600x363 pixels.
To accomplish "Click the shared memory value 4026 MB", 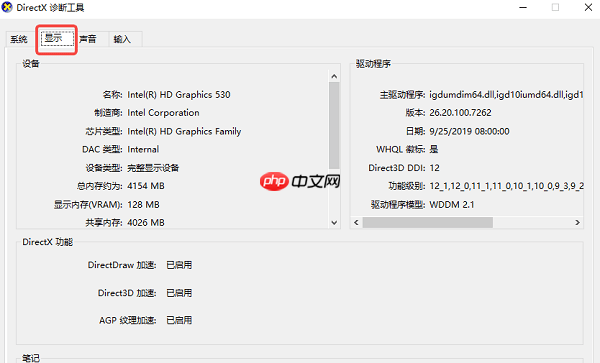I will 146,223.
